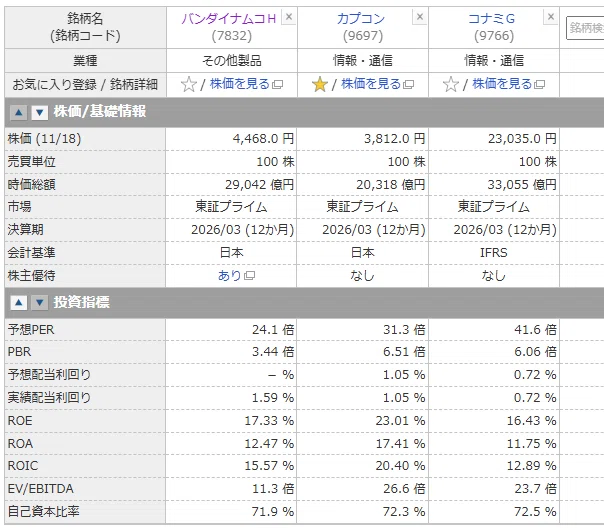The width and height of the screenshot is (604, 529).
Task: Open カプコン stock name link
Action: click(361, 19)
